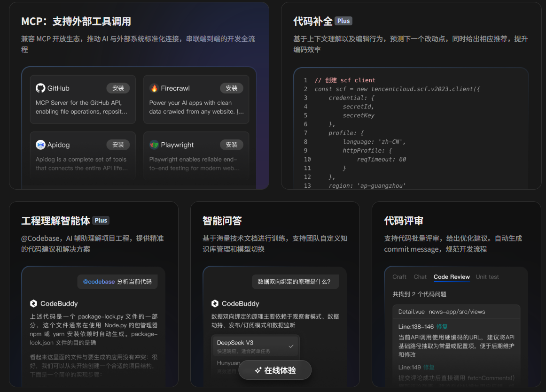The width and height of the screenshot is (546, 392).
Task: Click the CodeBuddy logo in 工程理解智能体 panel
Action: (x=34, y=303)
